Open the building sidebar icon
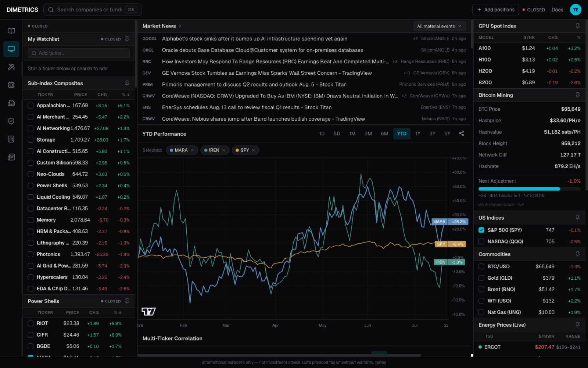Image resolution: width=588 pixels, height=368 pixels. (x=11, y=103)
